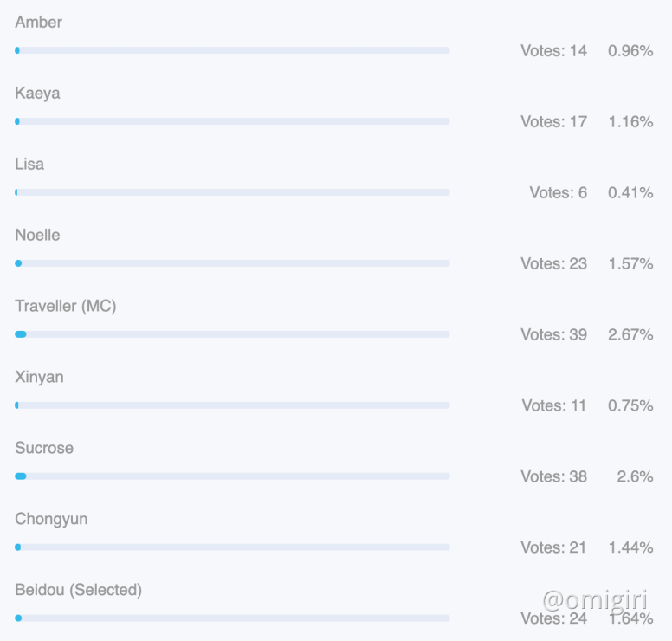Click the Xinyan poll option label
Image resolution: width=672 pixels, height=641 pixels.
click(x=39, y=378)
